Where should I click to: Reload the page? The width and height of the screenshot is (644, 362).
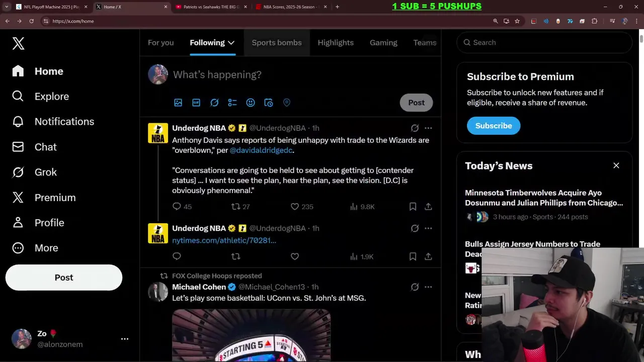tap(31, 21)
